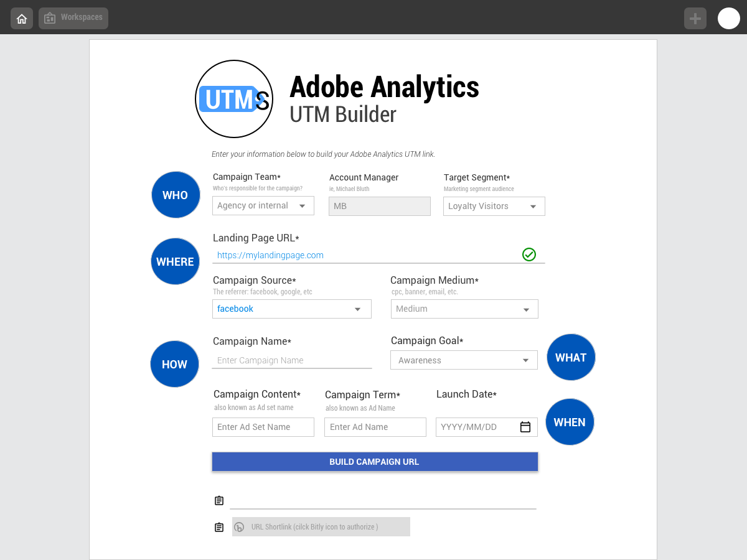Click the "Target Segment*" label
The width and height of the screenshot is (747, 560).
[477, 178]
